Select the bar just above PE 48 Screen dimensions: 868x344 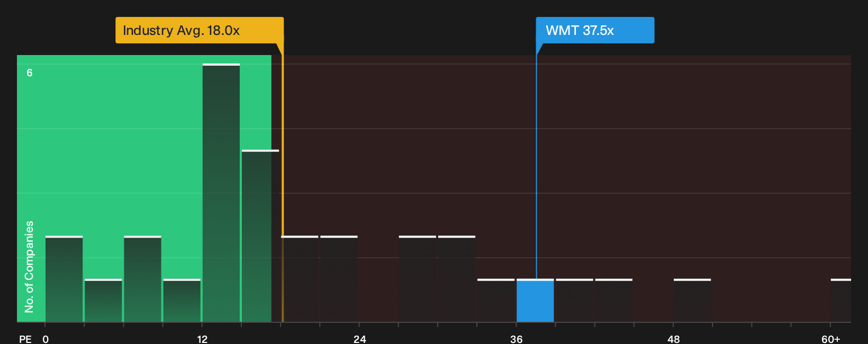tap(692, 301)
